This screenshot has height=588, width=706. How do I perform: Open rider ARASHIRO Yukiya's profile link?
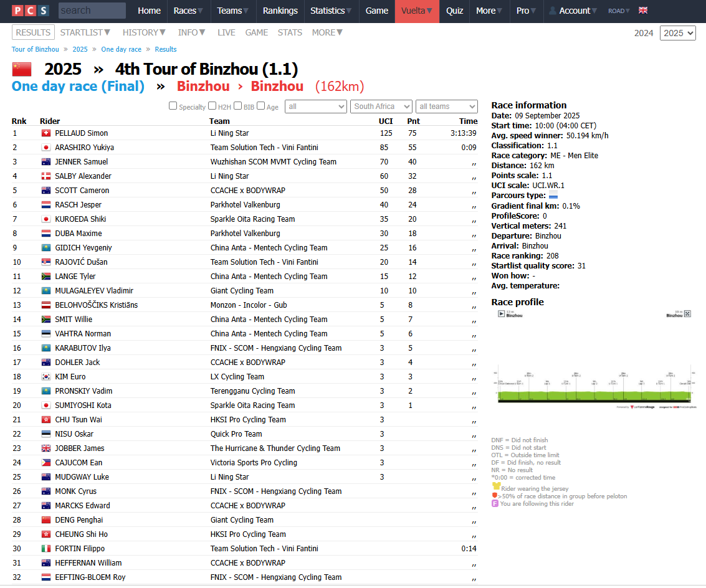click(x=84, y=148)
